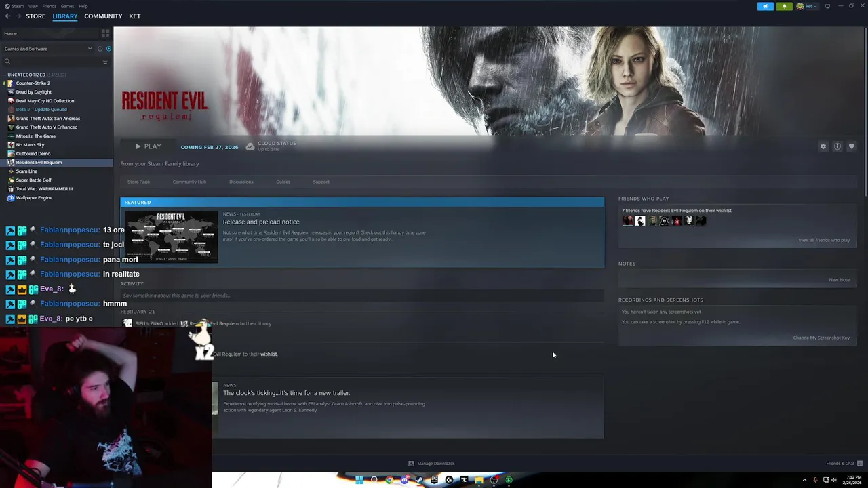Go to the COMMUNITY tab
868x488 pixels.
103,16
